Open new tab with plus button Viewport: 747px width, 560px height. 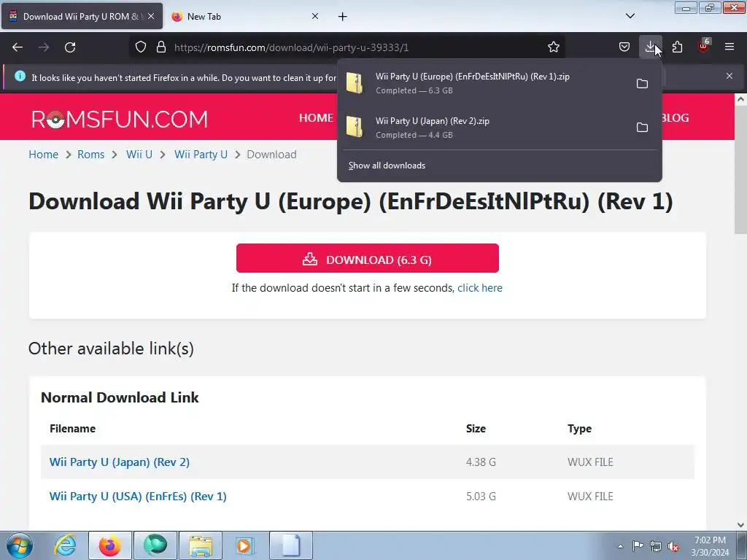(x=343, y=17)
